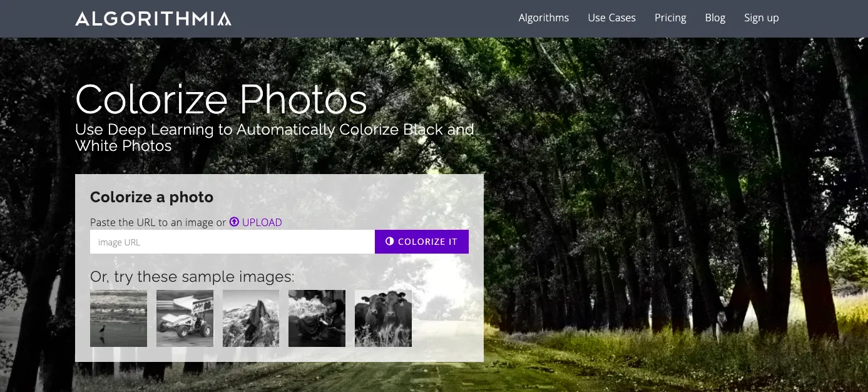868x392 pixels.
Task: Click the Algorithmia logo
Action: [x=153, y=18]
